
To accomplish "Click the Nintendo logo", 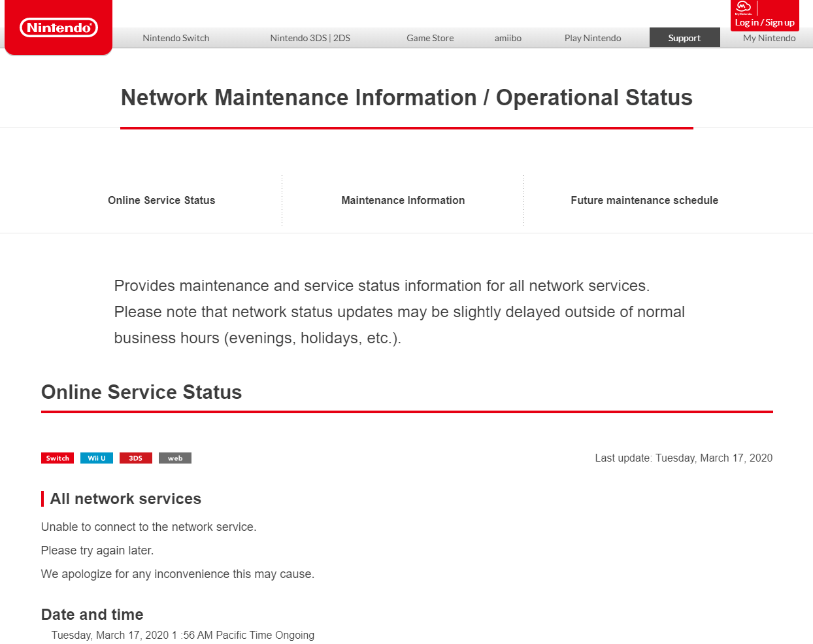I will pyautogui.click(x=59, y=27).
